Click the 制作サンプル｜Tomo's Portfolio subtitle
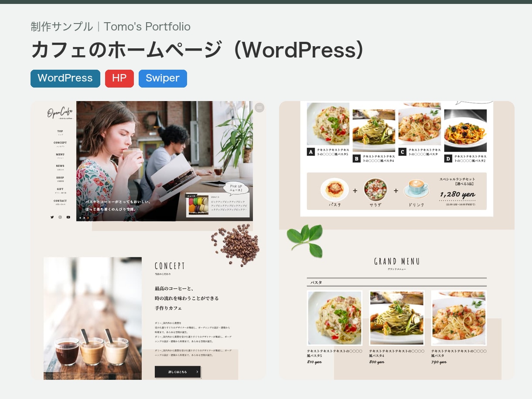The height and width of the screenshot is (399, 532). [x=111, y=27]
